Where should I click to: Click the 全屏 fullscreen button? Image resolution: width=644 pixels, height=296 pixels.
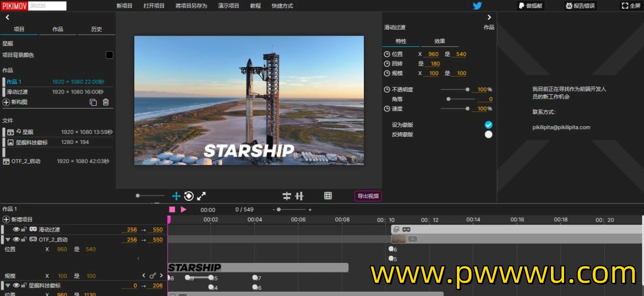(631, 6)
